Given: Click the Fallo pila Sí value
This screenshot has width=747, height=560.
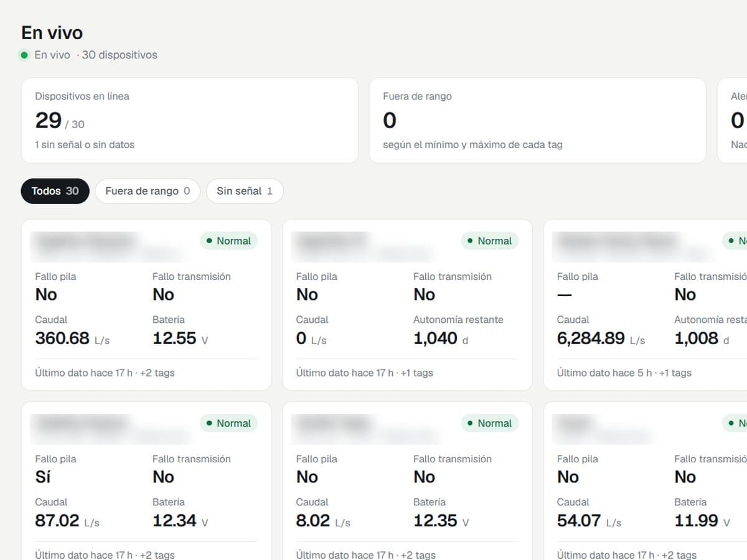Looking at the screenshot, I should [x=43, y=477].
